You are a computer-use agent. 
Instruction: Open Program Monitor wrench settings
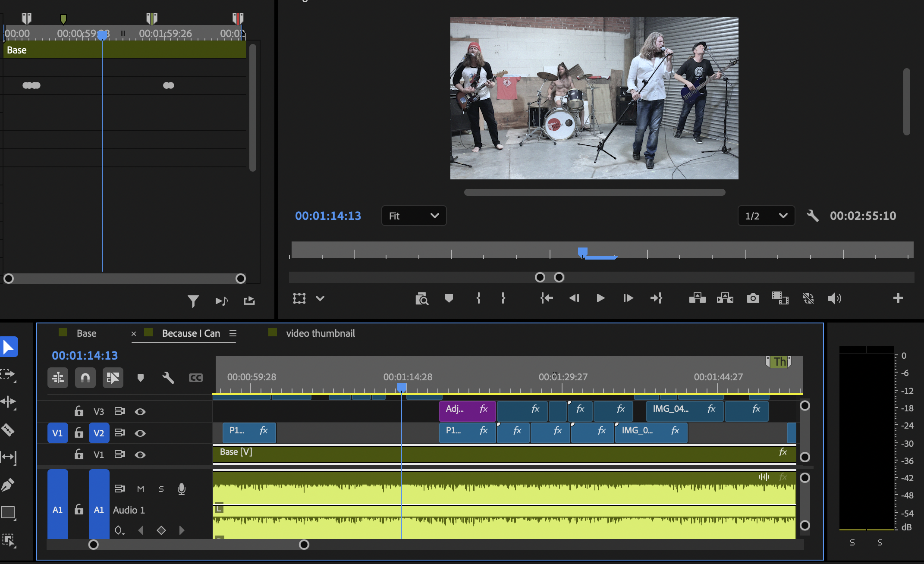click(x=812, y=216)
